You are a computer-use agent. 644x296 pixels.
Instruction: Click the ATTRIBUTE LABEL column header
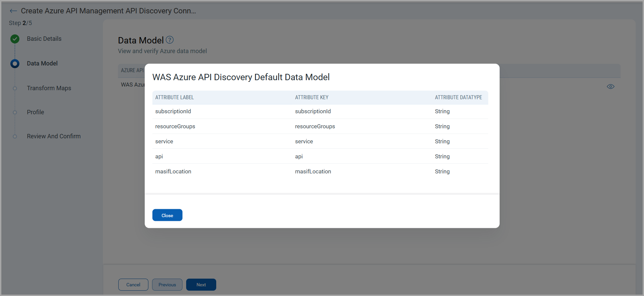pyautogui.click(x=174, y=98)
